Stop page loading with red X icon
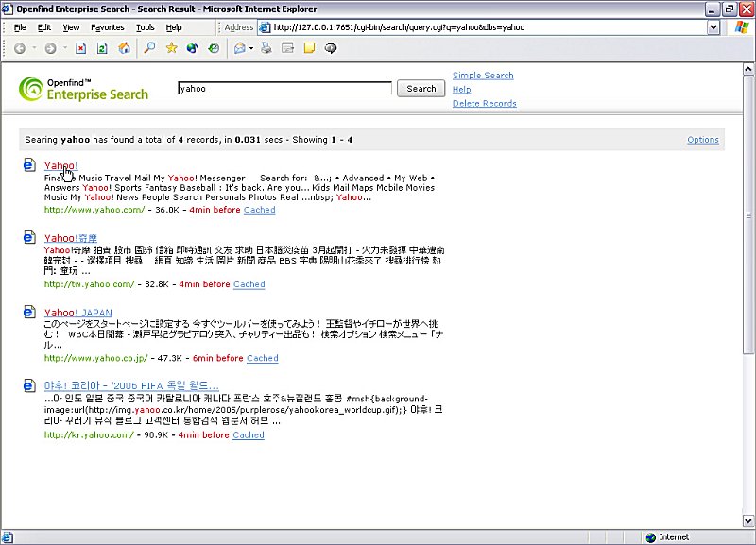This screenshot has height=545, width=756. tap(81, 48)
